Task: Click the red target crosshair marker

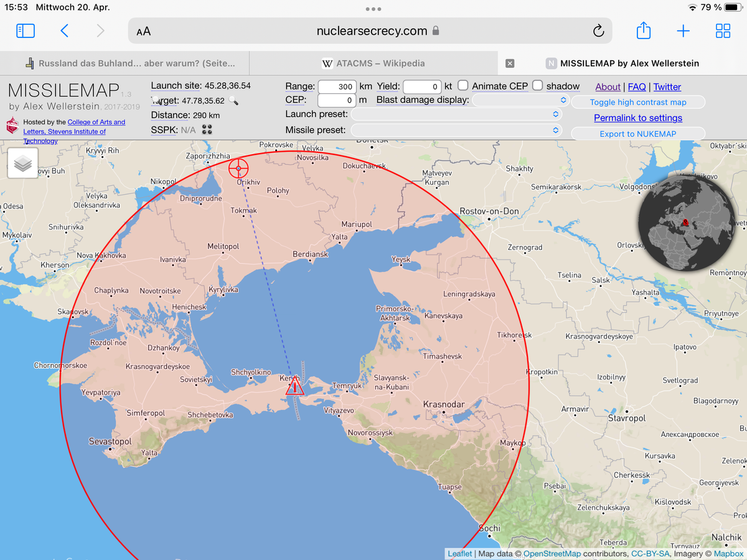Action: coord(238,168)
